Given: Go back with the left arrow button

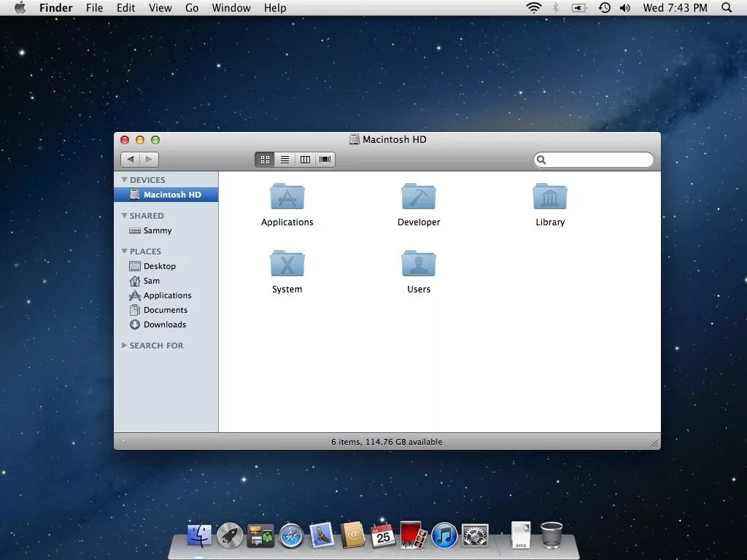Looking at the screenshot, I should tap(130, 160).
